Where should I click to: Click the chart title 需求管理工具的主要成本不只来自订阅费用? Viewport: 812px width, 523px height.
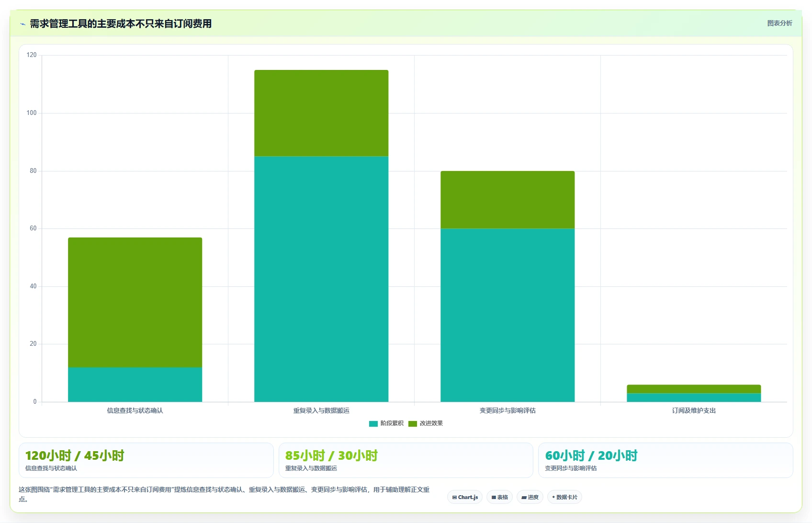[121, 24]
